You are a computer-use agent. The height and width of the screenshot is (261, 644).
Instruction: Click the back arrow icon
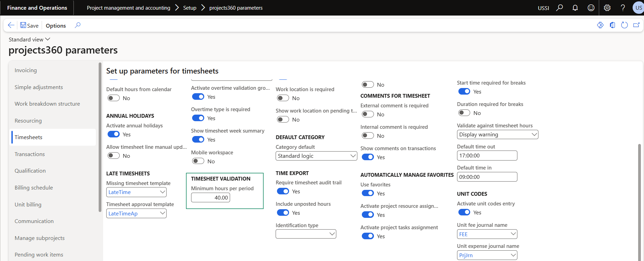pyautogui.click(x=11, y=25)
